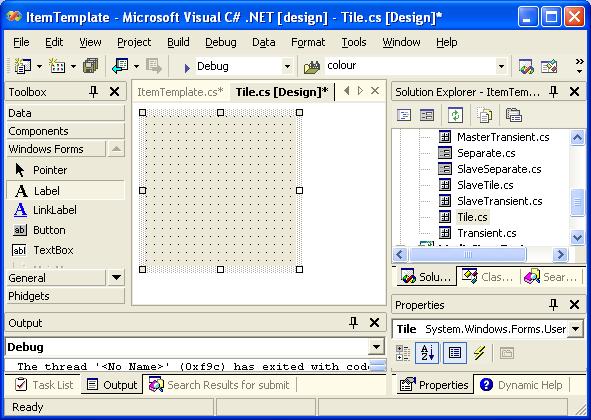Click View Code icon in Solution Explorer
The height and width of the screenshot is (420, 591).
404,115
